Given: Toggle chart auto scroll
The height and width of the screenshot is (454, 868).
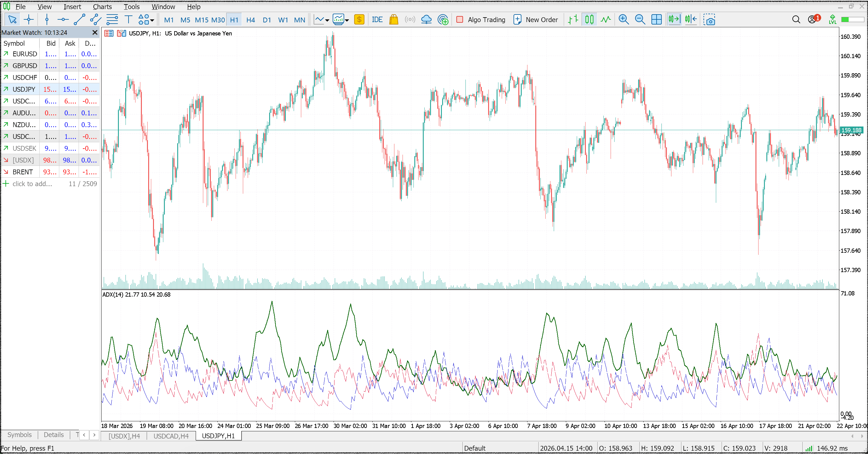Looking at the screenshot, I should coord(674,20).
